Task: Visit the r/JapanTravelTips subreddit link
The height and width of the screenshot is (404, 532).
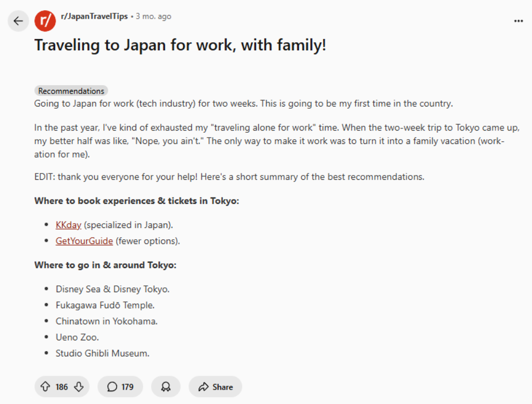Action: (x=94, y=16)
